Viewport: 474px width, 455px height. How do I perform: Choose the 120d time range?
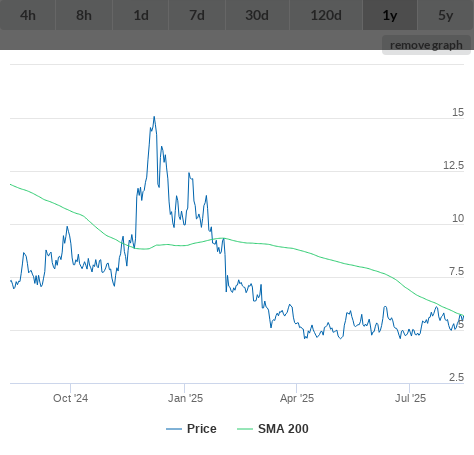326,15
